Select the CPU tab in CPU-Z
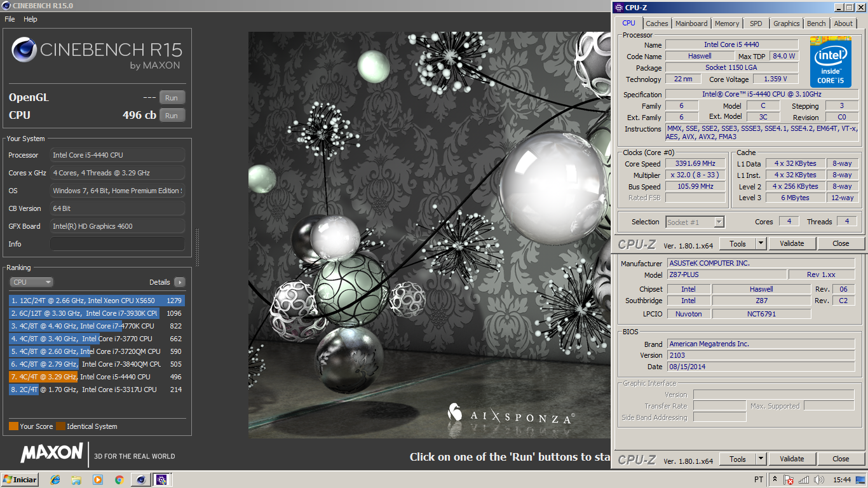Image resolution: width=868 pixels, height=488 pixels. coord(628,23)
